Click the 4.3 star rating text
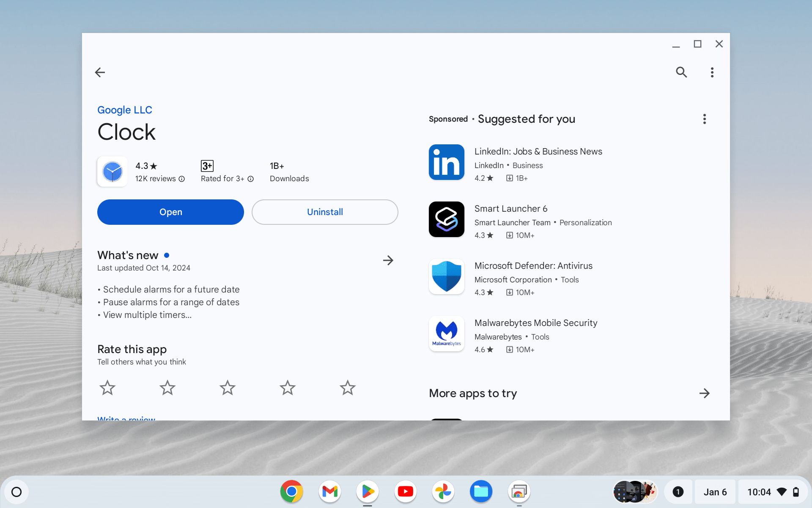Viewport: 812px width, 508px height. pos(146,166)
